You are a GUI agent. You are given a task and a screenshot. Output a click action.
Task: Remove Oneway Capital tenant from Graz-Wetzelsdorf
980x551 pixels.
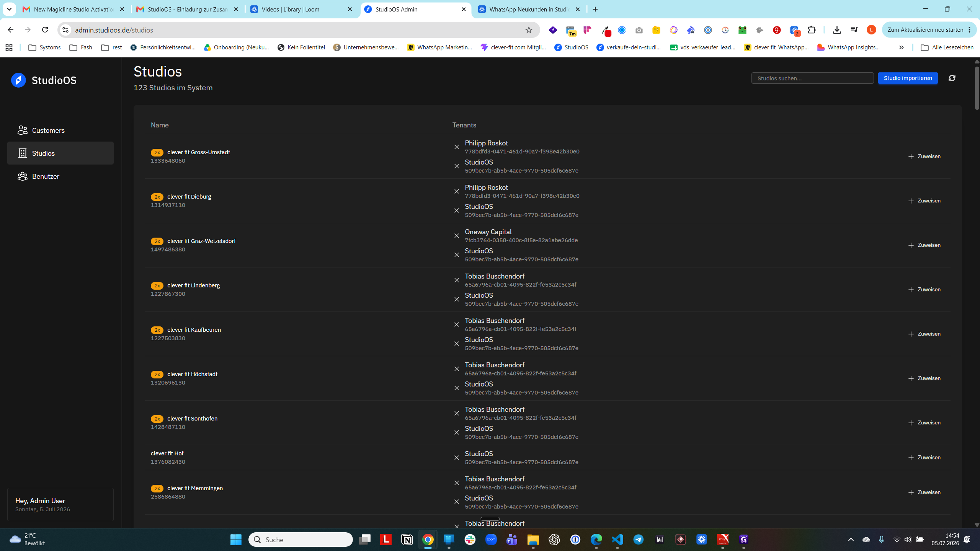click(456, 236)
